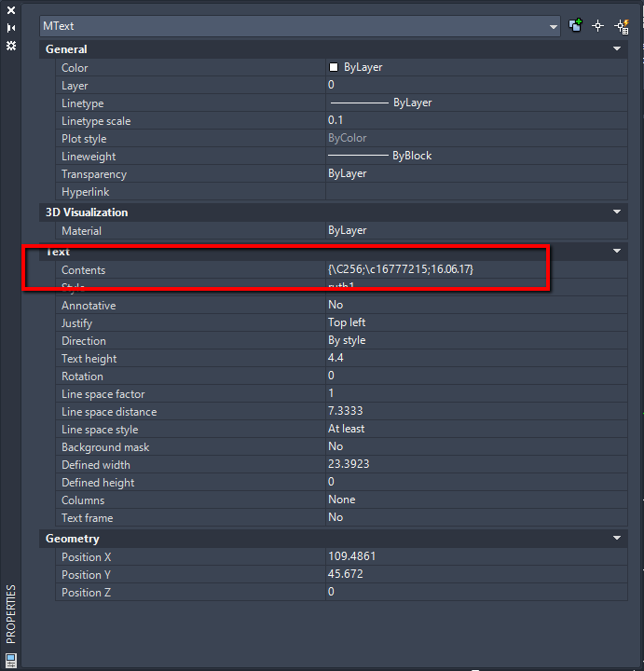Click the palette close X icon
This screenshot has width=644, height=671.
click(11, 11)
